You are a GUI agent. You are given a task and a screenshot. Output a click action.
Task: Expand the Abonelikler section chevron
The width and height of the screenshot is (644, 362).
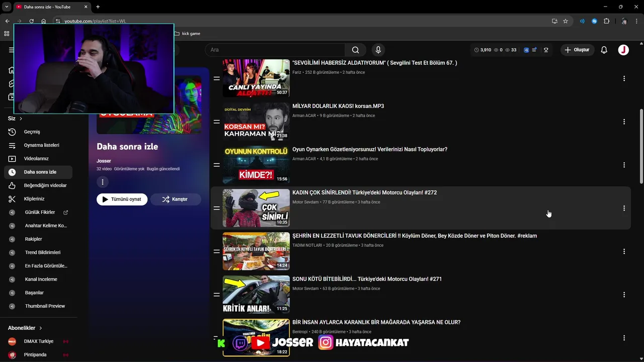[41, 328]
